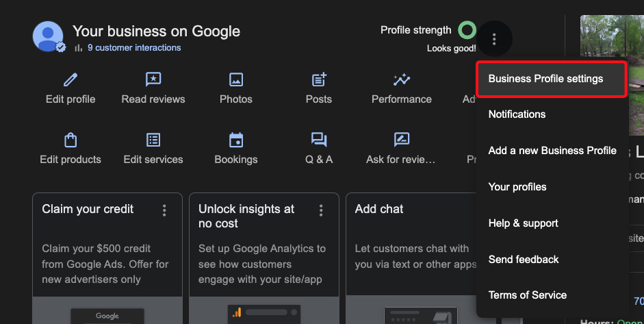Open options menu on Claim your credit card
Screen dimensions: 644x324
coord(164,210)
